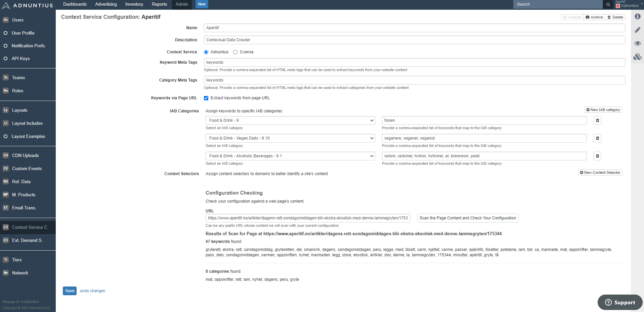Open the Alcoholic Beverages IAB category dropdown
This screenshot has height=312, width=644.
[x=290, y=156]
